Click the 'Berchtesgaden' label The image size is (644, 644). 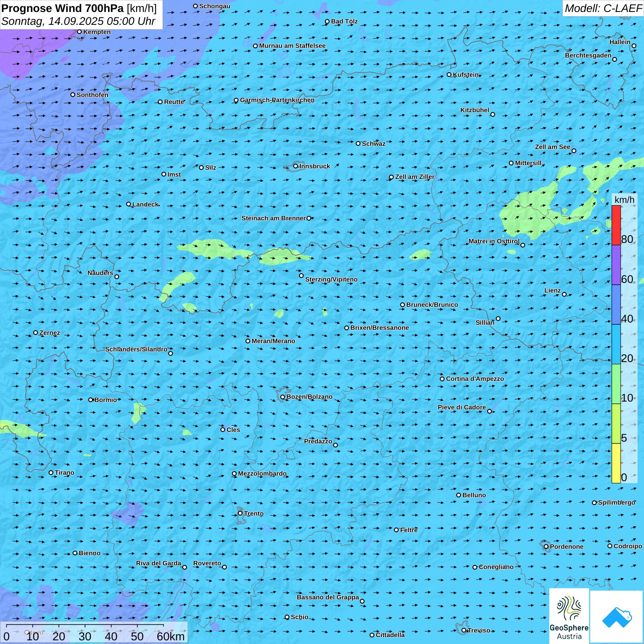click(588, 55)
